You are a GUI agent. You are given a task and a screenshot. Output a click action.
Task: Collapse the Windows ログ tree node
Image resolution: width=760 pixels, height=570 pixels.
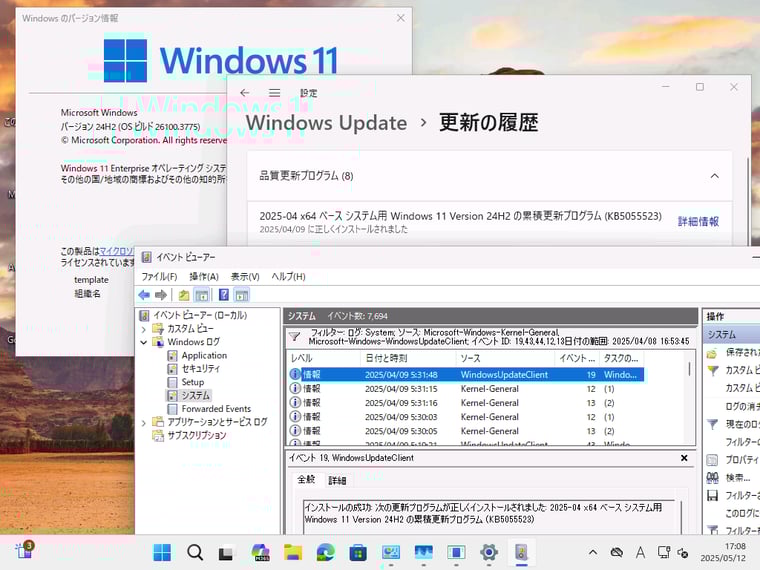143,342
